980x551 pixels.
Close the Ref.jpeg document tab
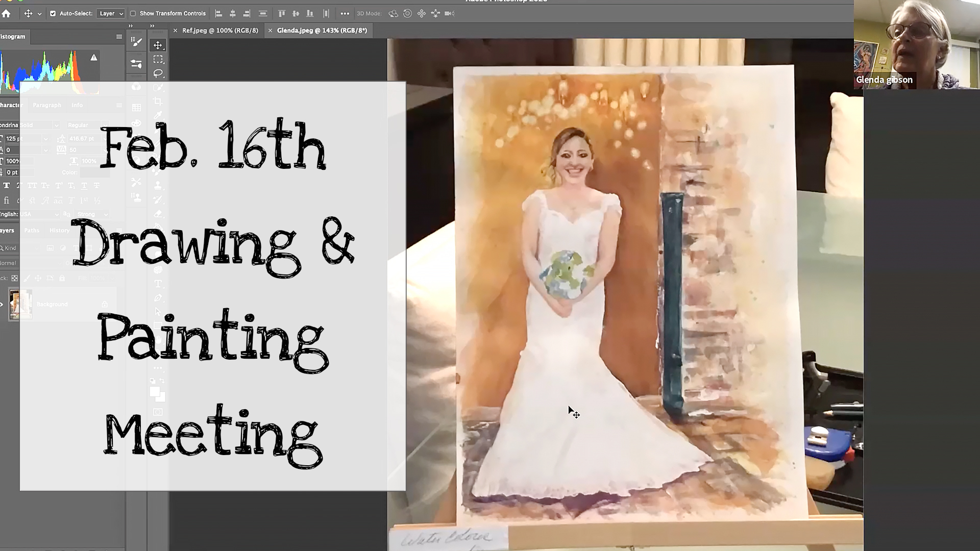point(175,31)
